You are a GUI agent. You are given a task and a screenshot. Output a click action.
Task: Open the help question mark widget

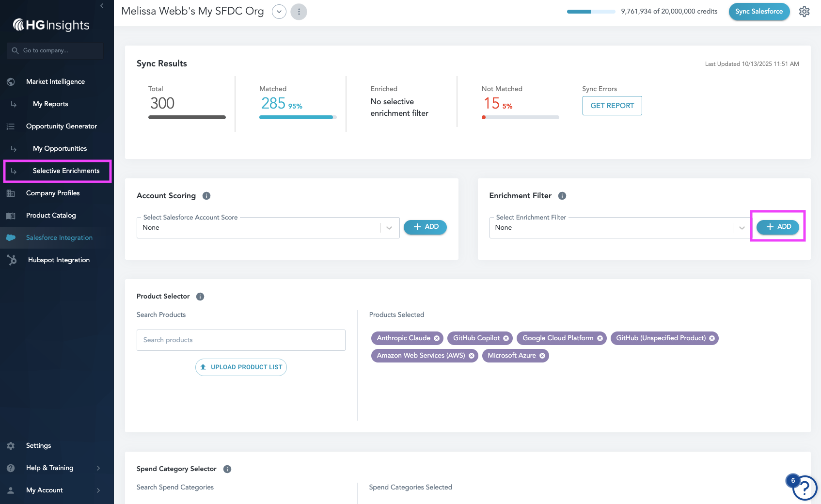click(x=805, y=488)
